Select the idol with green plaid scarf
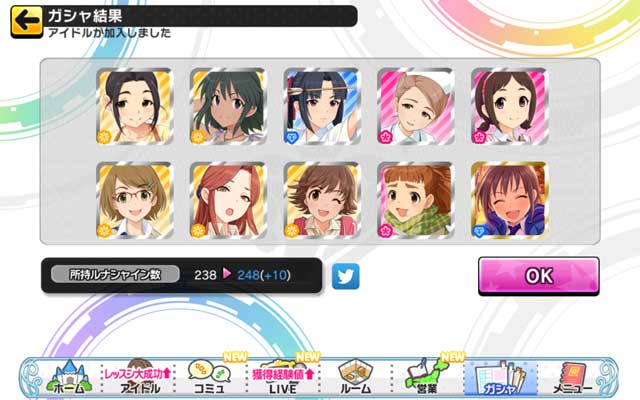640x400 pixels. point(416,200)
